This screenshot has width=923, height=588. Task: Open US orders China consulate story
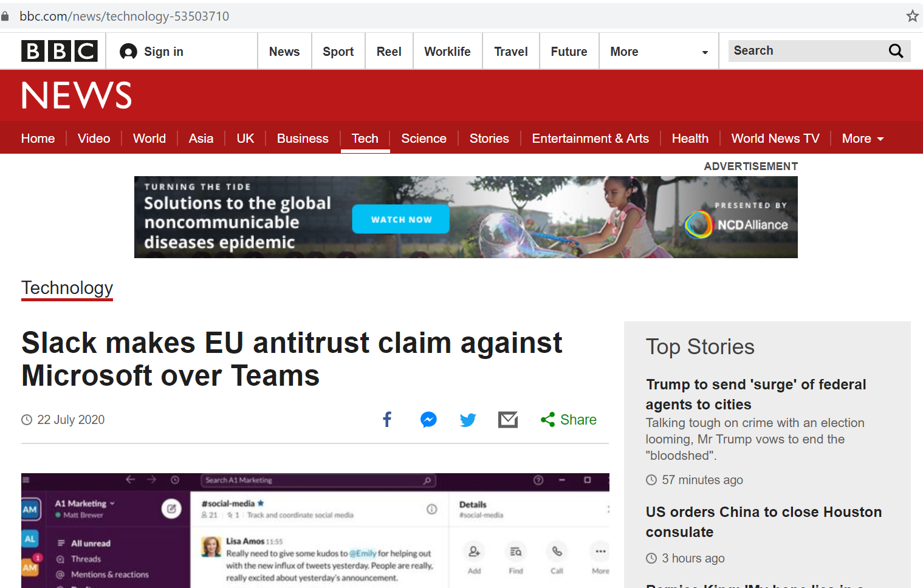tap(763, 522)
